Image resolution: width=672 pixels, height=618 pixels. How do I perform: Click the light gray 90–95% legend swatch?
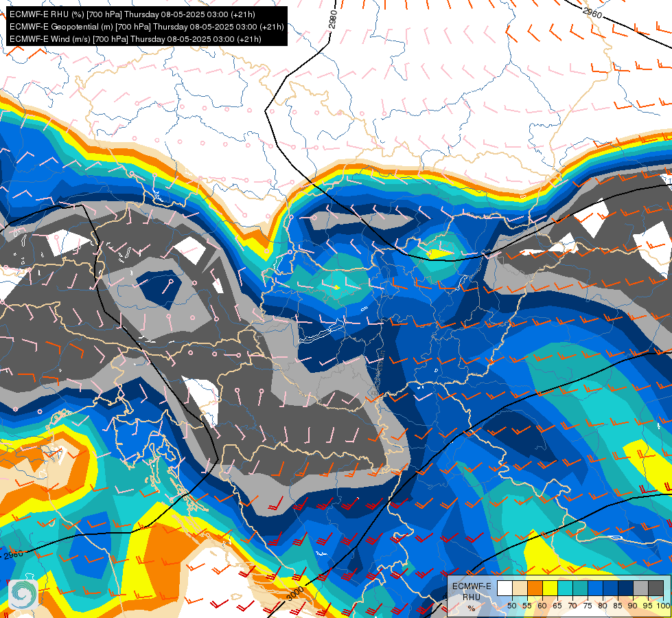pyautogui.click(x=641, y=588)
